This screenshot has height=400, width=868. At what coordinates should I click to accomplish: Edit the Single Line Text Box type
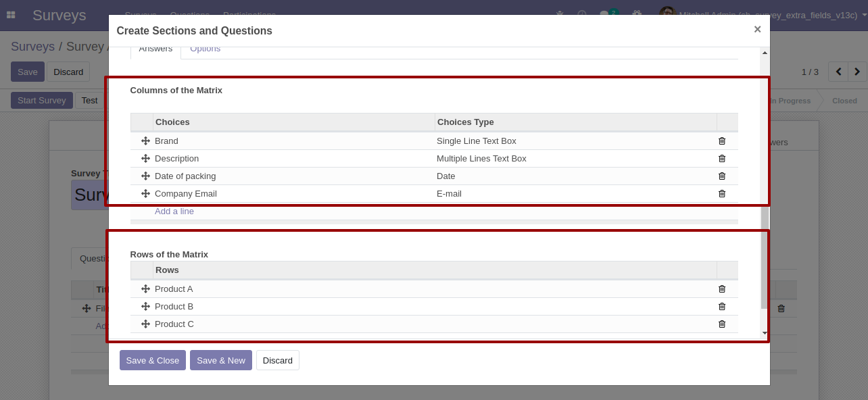coord(477,141)
